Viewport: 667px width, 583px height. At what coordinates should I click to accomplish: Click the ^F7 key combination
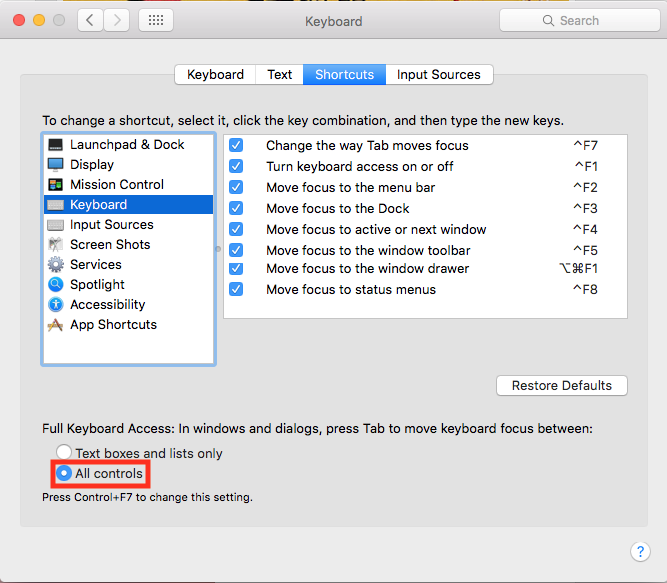[585, 145]
